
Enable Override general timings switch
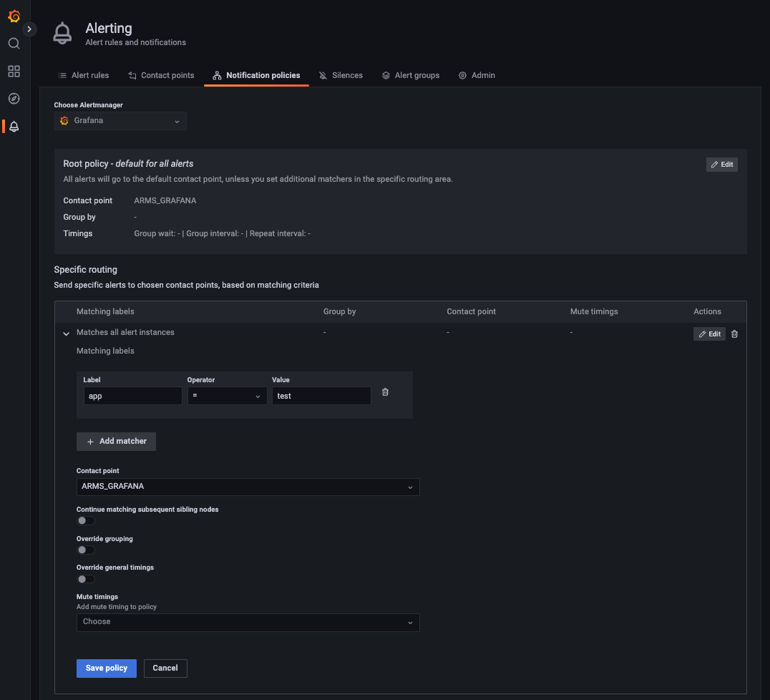(85, 579)
